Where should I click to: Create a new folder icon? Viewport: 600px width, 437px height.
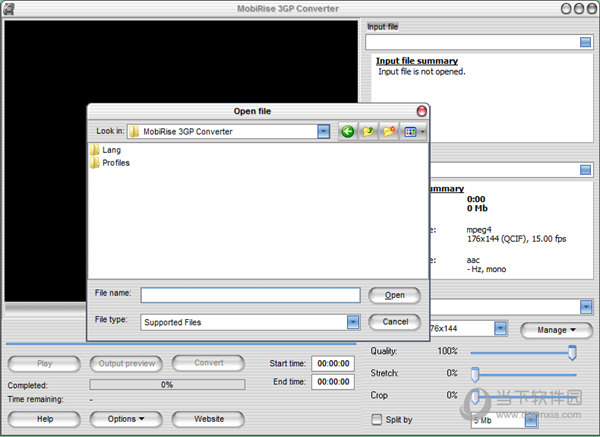click(389, 132)
